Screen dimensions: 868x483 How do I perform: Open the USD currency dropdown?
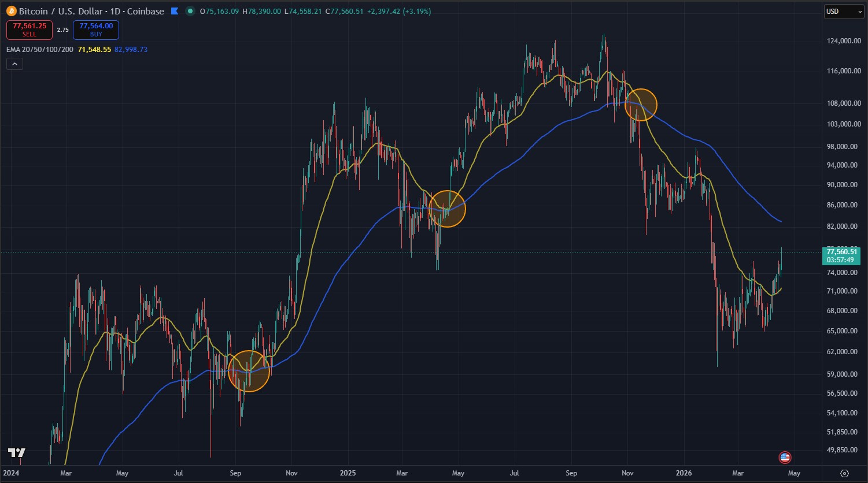(x=844, y=11)
